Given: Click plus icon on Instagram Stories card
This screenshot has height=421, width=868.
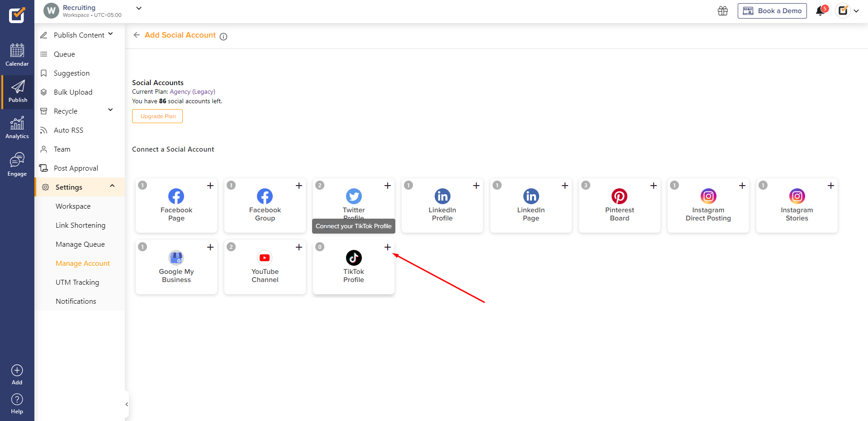Looking at the screenshot, I should (x=831, y=186).
